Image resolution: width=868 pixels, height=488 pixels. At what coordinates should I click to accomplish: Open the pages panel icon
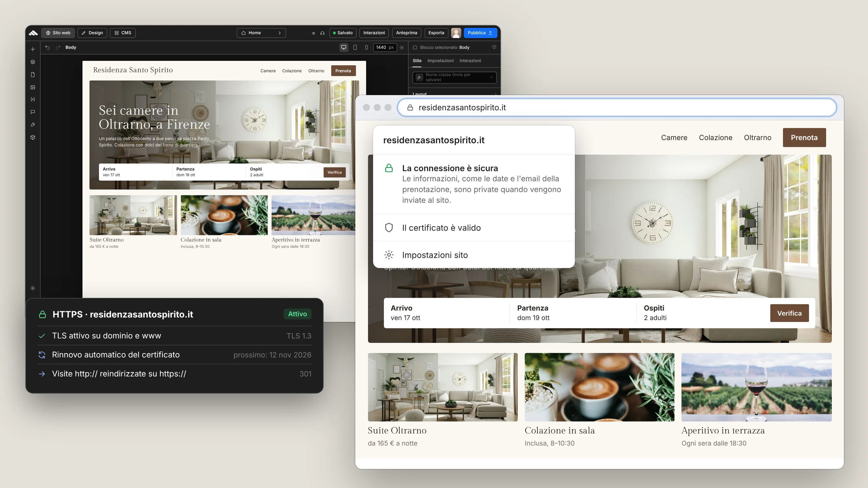(33, 75)
